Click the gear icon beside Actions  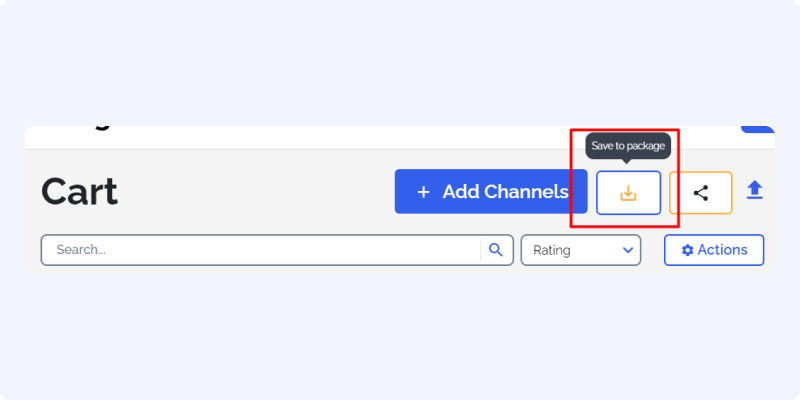(687, 251)
